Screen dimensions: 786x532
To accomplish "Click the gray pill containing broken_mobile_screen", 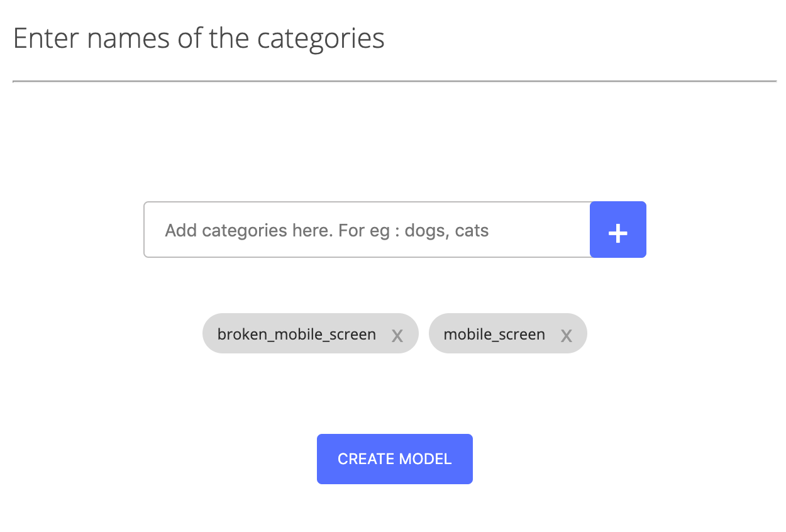I will (x=310, y=333).
